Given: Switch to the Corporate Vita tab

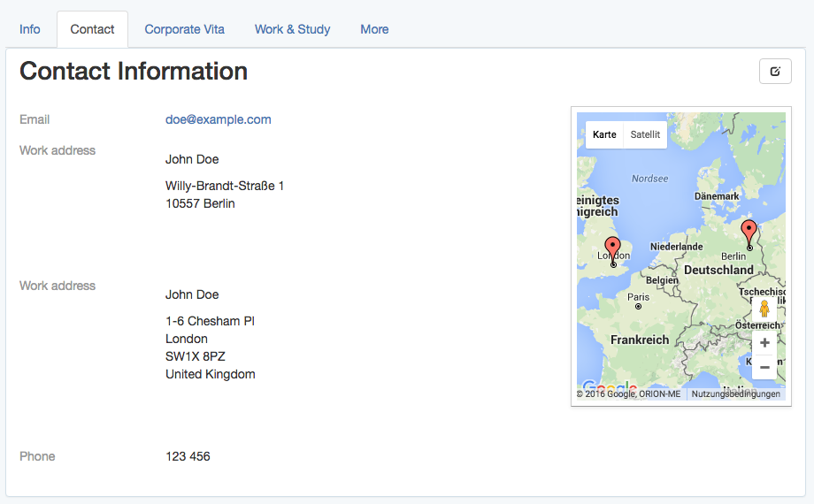Looking at the screenshot, I should pyautogui.click(x=184, y=29).
